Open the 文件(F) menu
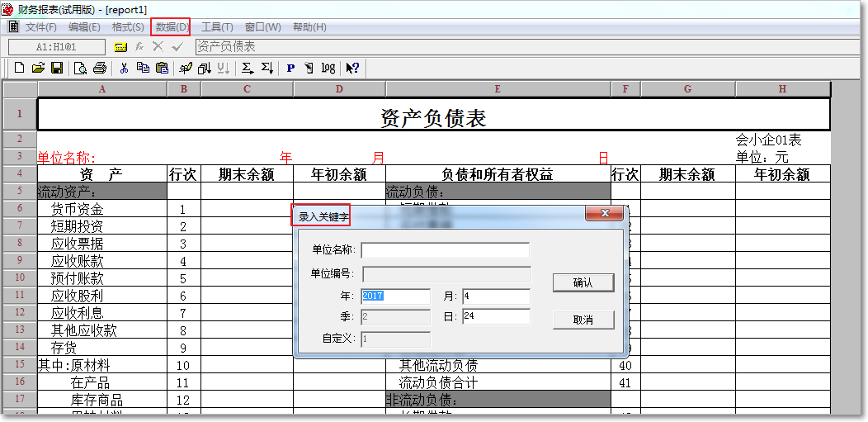Viewport: 868px width, 422px height. pos(41,27)
